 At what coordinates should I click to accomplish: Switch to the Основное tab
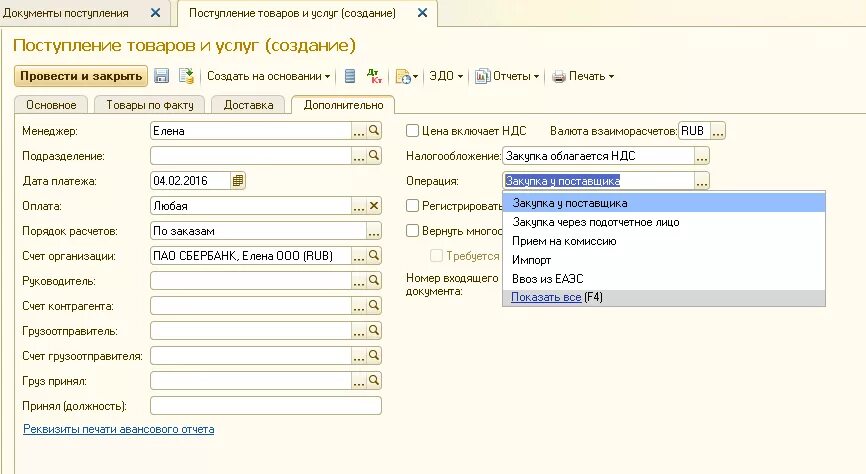[51, 105]
